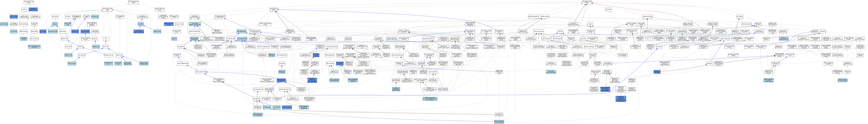Click the 'neuronal cell body' node

click(x=68, y=24)
